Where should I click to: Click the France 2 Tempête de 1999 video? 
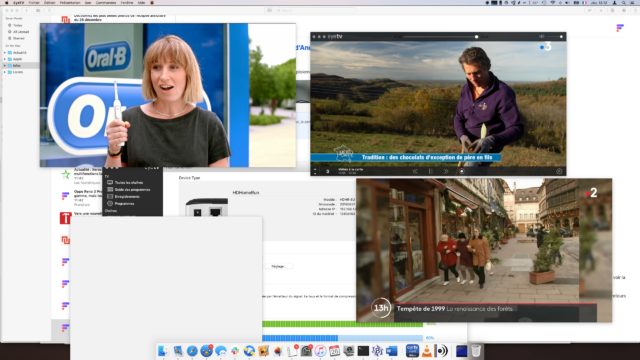click(484, 250)
